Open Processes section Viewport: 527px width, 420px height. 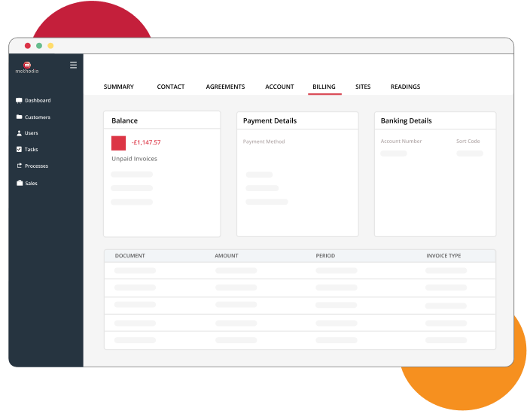click(x=36, y=166)
